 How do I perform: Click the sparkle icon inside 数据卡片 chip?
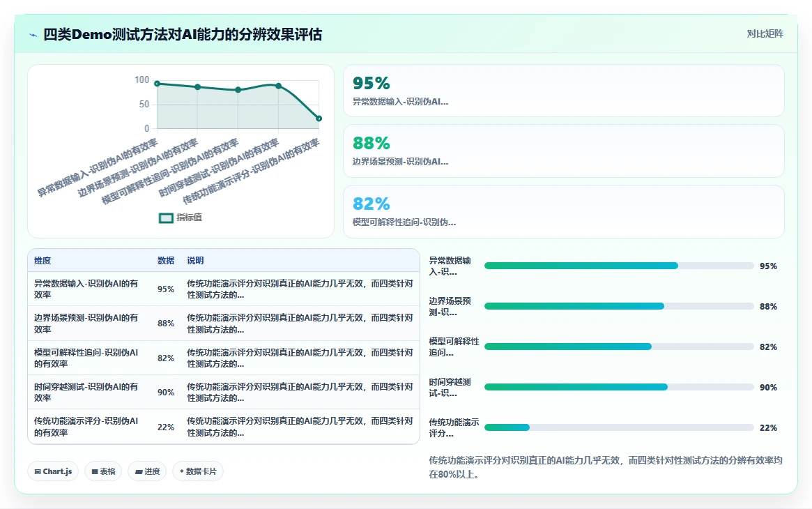point(182,471)
